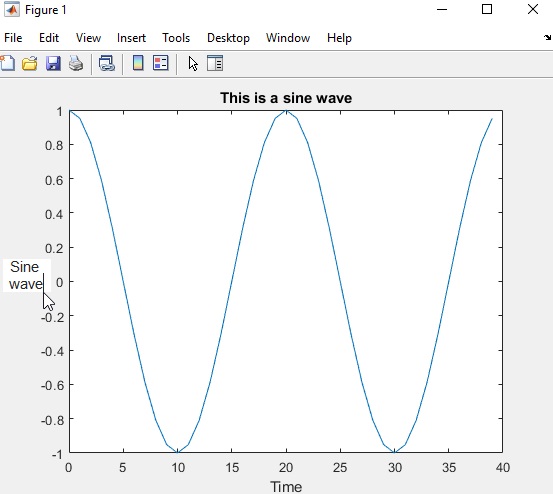The width and height of the screenshot is (553, 494).
Task: Open the Property Inspector icon
Action: pyautogui.click(x=215, y=63)
